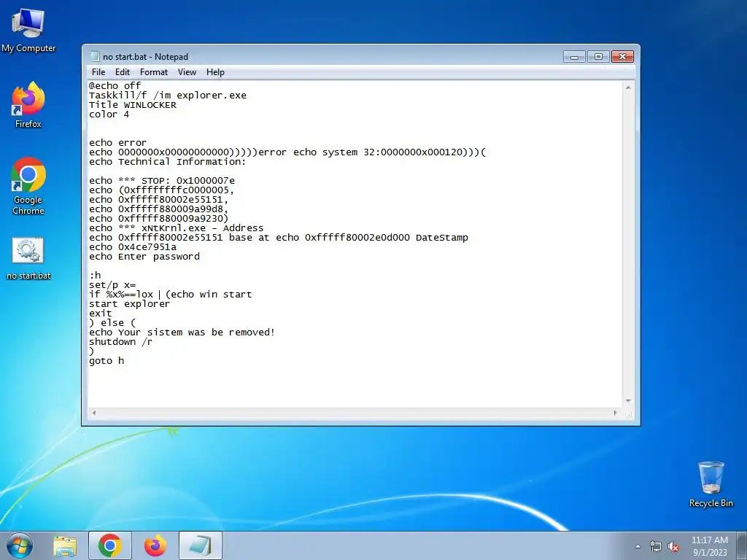Open the Windows Start menu orb

[x=20, y=545]
